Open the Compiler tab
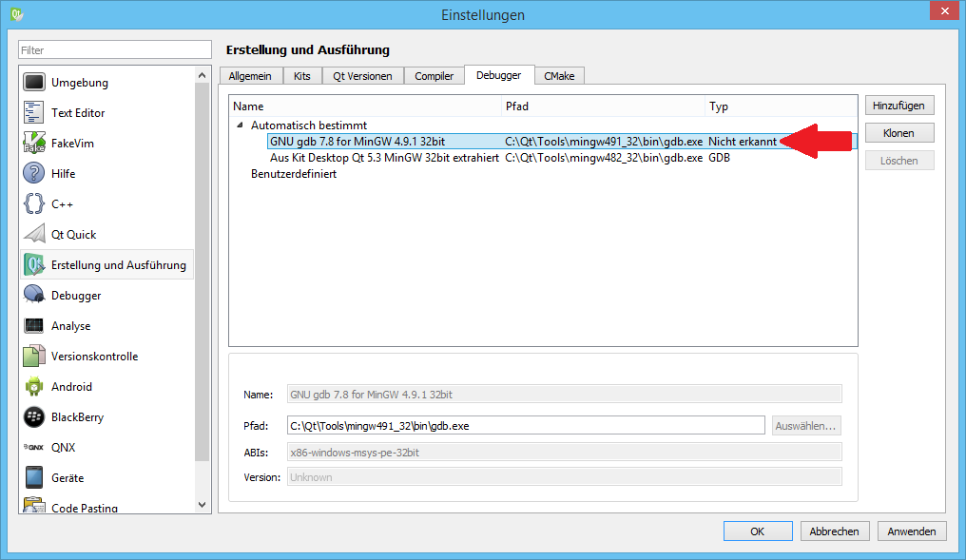Viewport: 966px width, 560px height. pos(434,76)
